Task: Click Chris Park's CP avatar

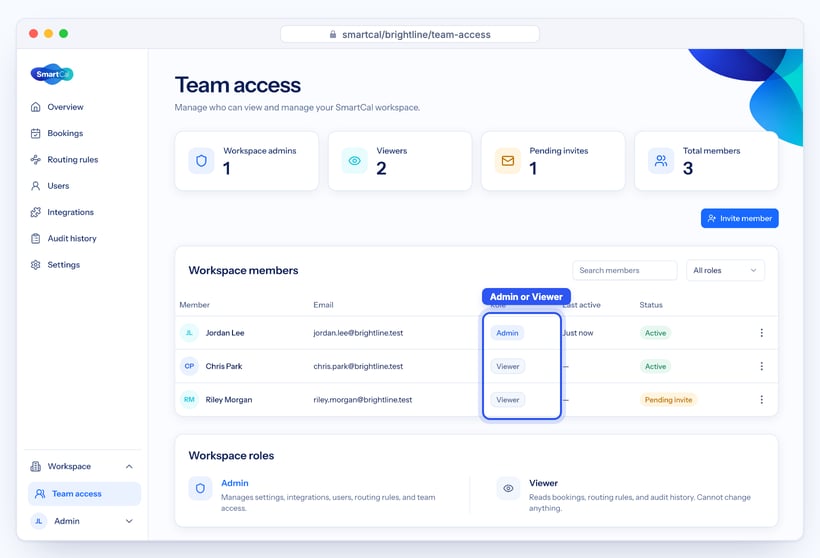Action: coord(189,366)
